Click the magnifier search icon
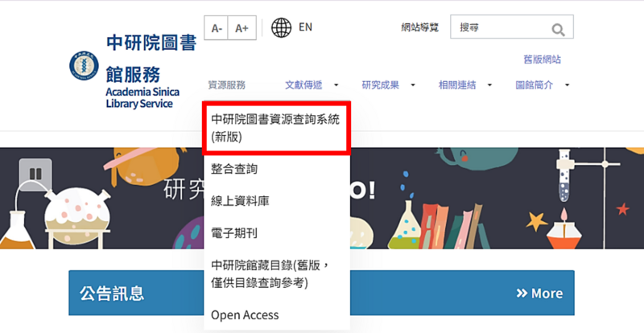The image size is (644, 333). (558, 30)
